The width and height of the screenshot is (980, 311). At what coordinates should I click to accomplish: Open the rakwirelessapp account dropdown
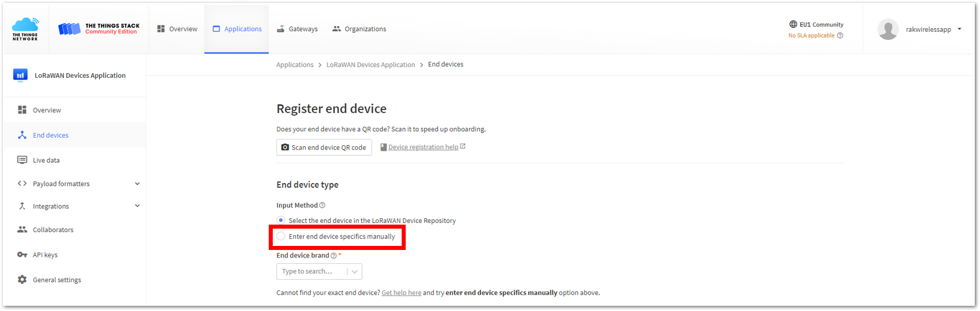[959, 29]
